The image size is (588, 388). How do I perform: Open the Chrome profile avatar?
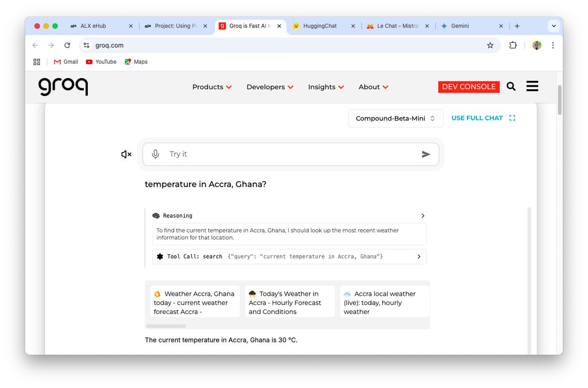coord(537,45)
